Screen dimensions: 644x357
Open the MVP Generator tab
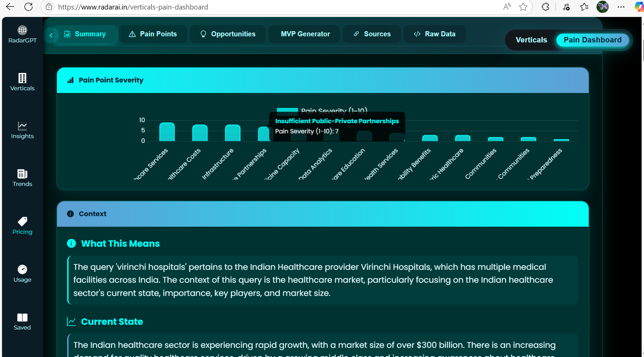[304, 34]
